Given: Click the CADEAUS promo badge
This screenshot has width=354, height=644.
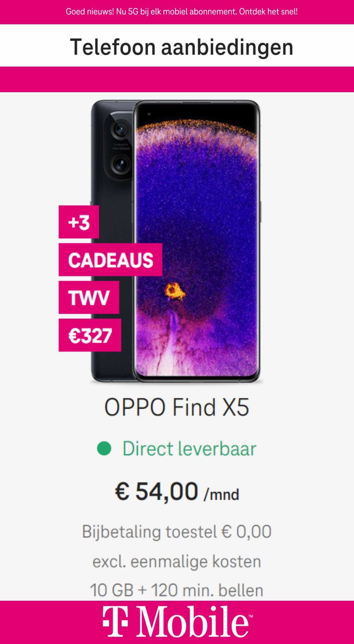Looking at the screenshot, I should click(111, 260).
